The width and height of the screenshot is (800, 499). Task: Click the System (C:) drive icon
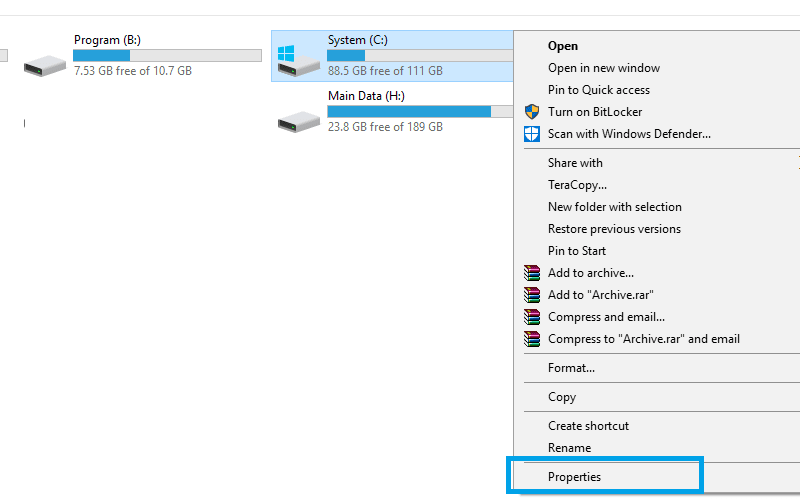[x=298, y=61]
